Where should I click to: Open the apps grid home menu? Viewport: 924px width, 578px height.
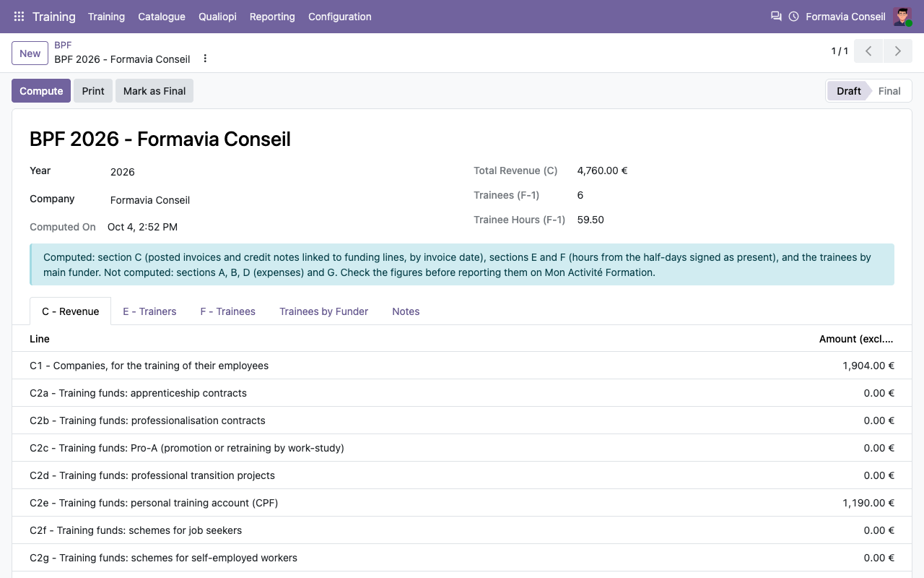click(19, 17)
